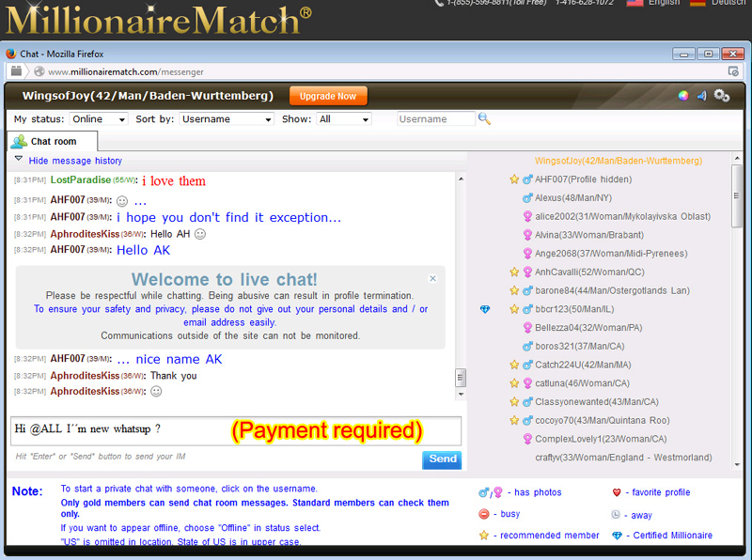Click female photo icon beside Ange2068
752x560 pixels.
[527, 254]
